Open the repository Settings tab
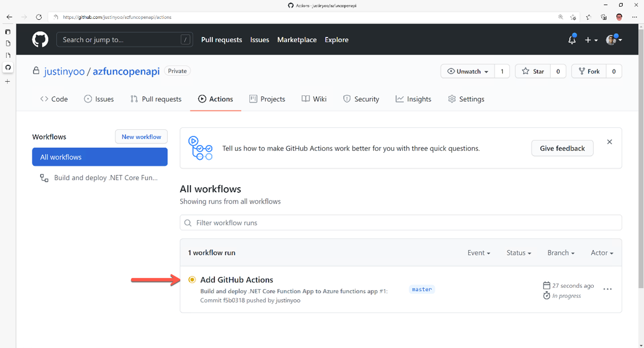Viewport: 644px width, 348px height. (466, 99)
